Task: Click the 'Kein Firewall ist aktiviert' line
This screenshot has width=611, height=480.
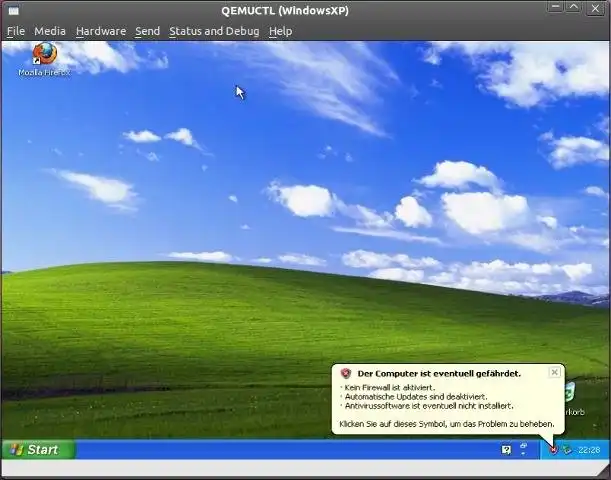Action: pyautogui.click(x=390, y=387)
